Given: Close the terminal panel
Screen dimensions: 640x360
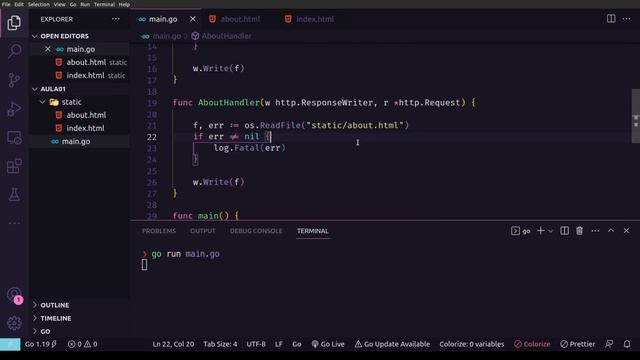Looking at the screenshot, I should click(627, 231).
